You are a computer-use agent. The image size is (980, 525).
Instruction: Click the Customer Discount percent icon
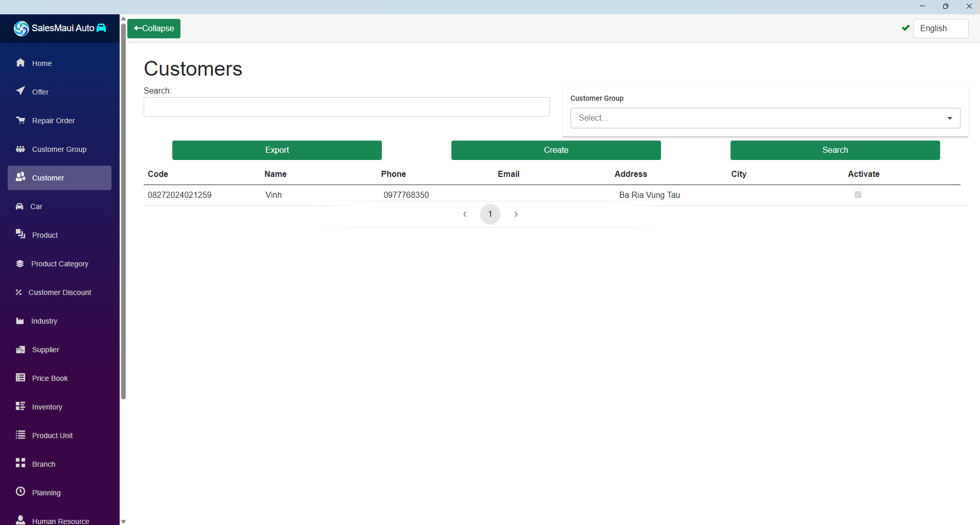[18, 292]
